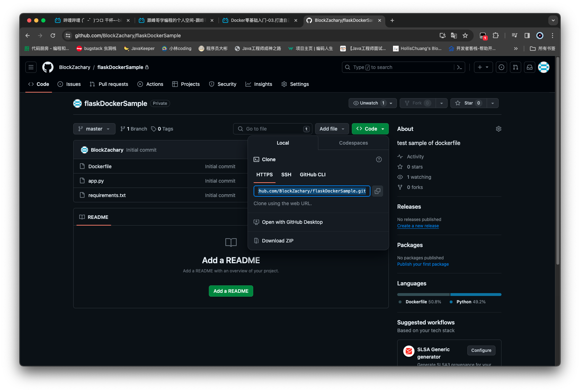580x392 pixels.
Task: Open the Star lists dropdown arrow
Action: pyautogui.click(x=493, y=103)
